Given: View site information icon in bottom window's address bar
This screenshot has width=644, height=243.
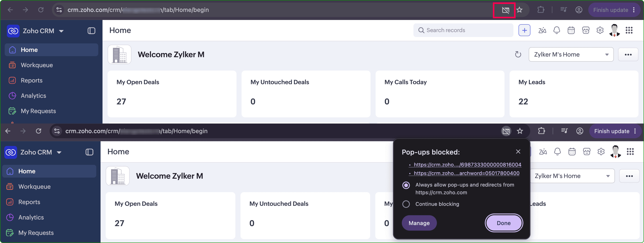Looking at the screenshot, I should [57, 131].
